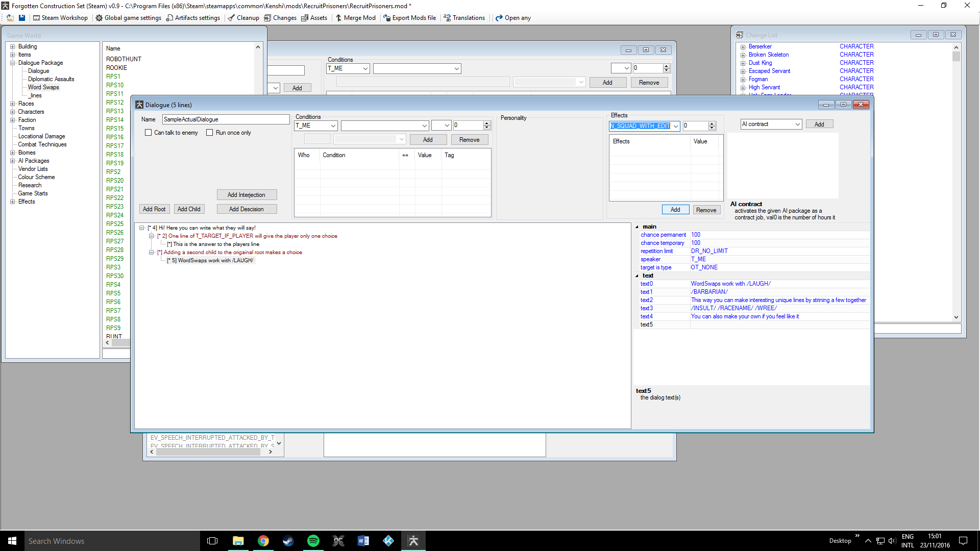Tick the Run once only checkbox

[210, 133]
